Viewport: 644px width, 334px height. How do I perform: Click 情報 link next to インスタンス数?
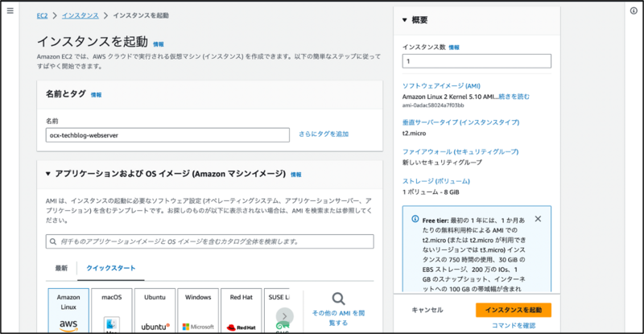(x=454, y=47)
